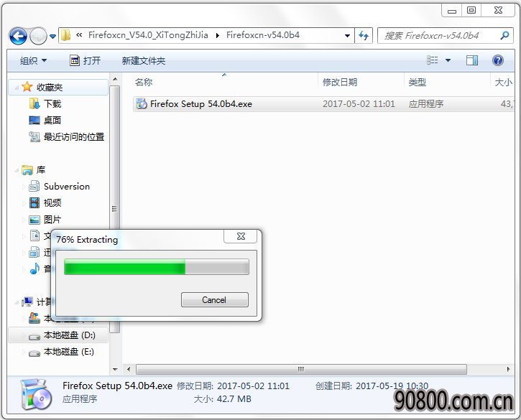The width and height of the screenshot is (521, 420).
Task: Refresh the current folder view
Action: pos(364,35)
